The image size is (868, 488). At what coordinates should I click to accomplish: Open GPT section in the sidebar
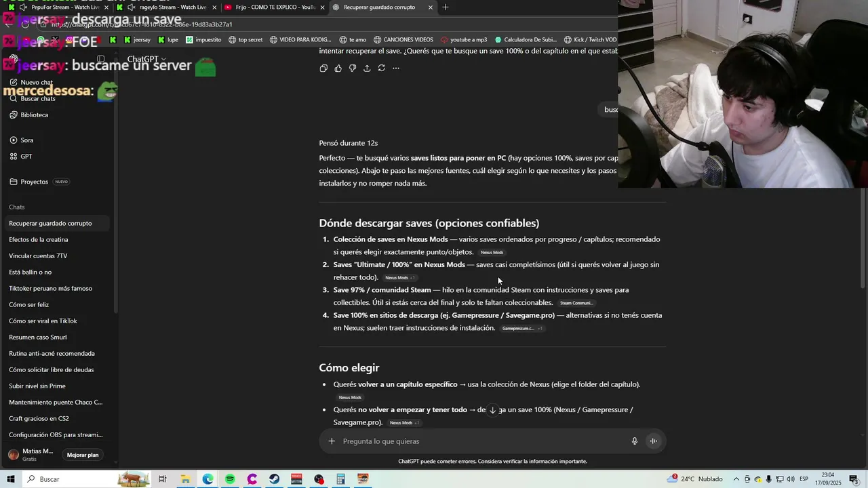coord(26,156)
